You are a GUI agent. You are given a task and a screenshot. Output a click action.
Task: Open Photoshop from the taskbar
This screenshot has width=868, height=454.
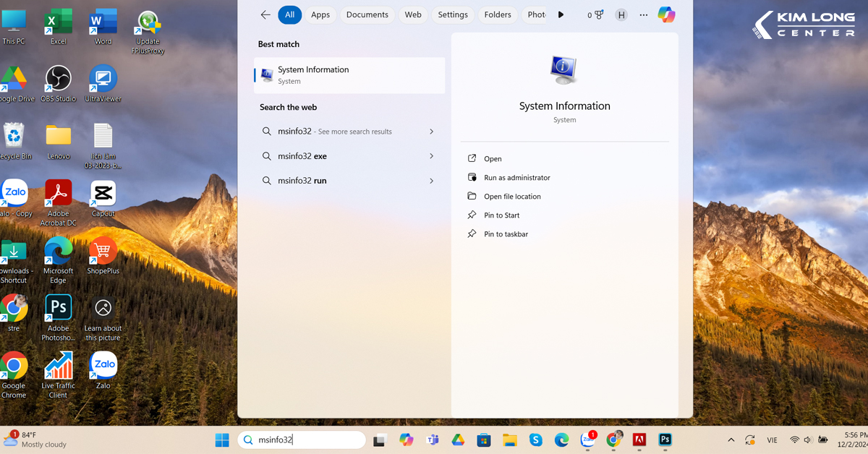(665, 440)
